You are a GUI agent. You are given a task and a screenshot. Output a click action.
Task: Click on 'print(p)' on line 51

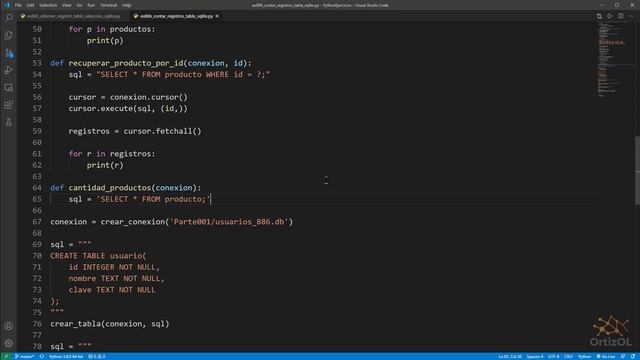(105, 40)
